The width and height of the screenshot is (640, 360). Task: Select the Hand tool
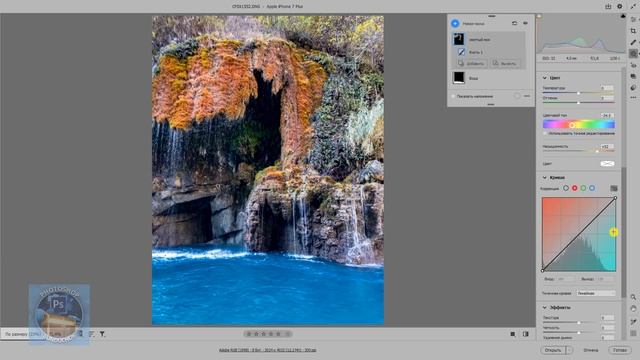click(x=633, y=309)
